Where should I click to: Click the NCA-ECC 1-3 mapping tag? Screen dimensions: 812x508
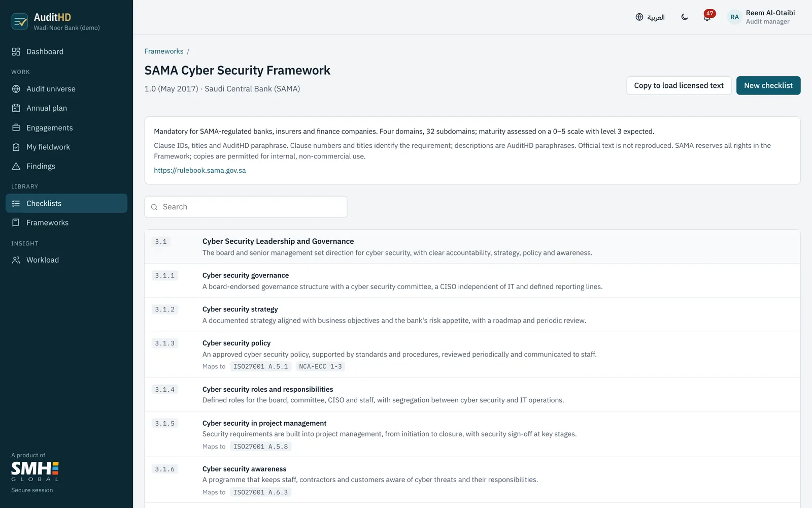click(320, 366)
